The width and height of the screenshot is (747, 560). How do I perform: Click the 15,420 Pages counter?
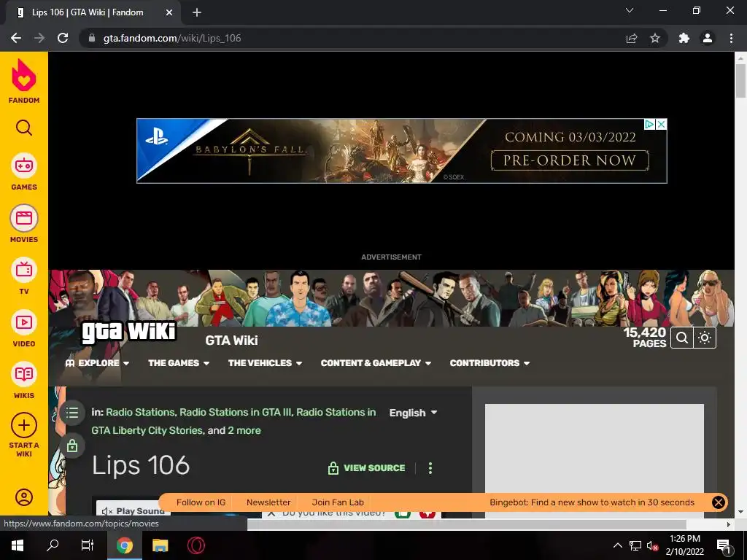click(x=645, y=338)
